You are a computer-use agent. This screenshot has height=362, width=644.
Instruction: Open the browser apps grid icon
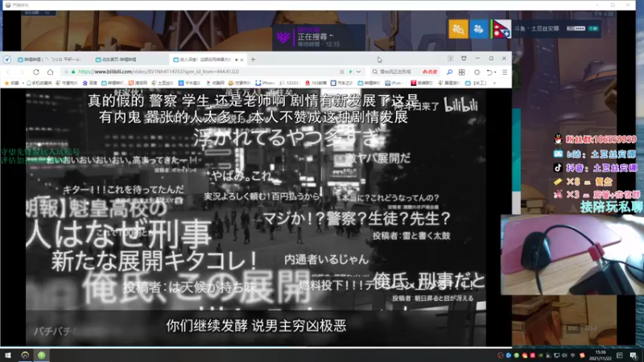[x=461, y=72]
